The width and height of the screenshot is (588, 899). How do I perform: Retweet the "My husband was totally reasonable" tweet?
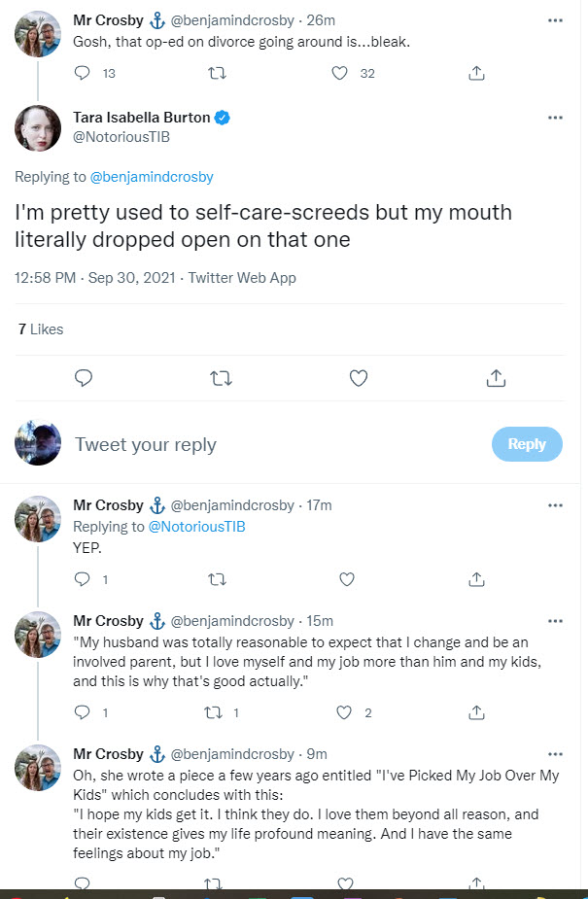pyautogui.click(x=217, y=712)
